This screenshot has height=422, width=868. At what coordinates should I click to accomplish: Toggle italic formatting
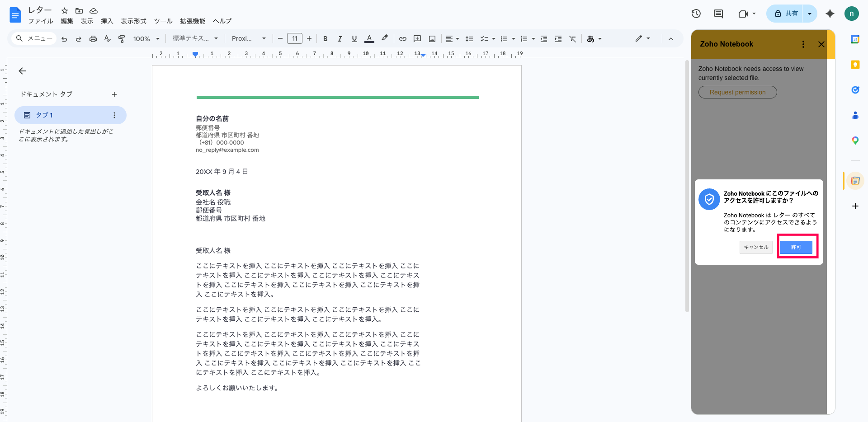pyautogui.click(x=340, y=39)
